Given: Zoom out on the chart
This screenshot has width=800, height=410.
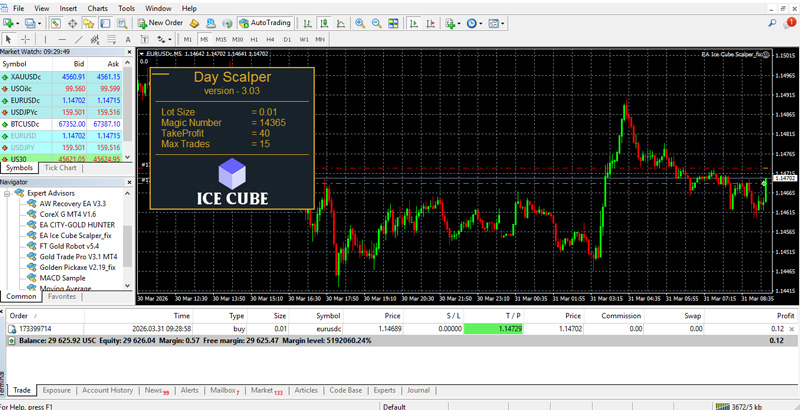Looking at the screenshot, I should pos(377,23).
